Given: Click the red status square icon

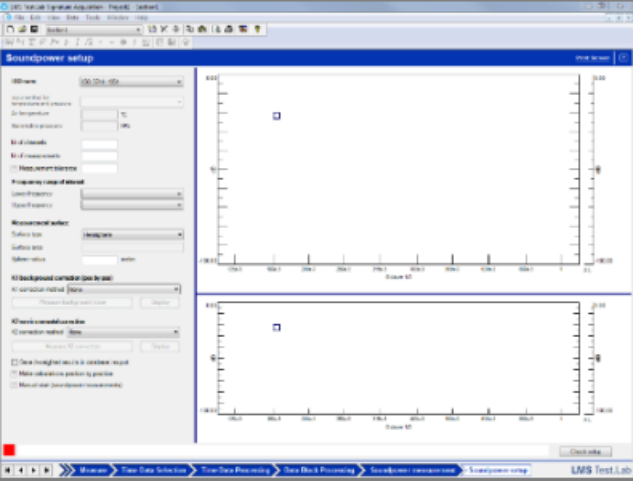Looking at the screenshot, I should [9, 451].
